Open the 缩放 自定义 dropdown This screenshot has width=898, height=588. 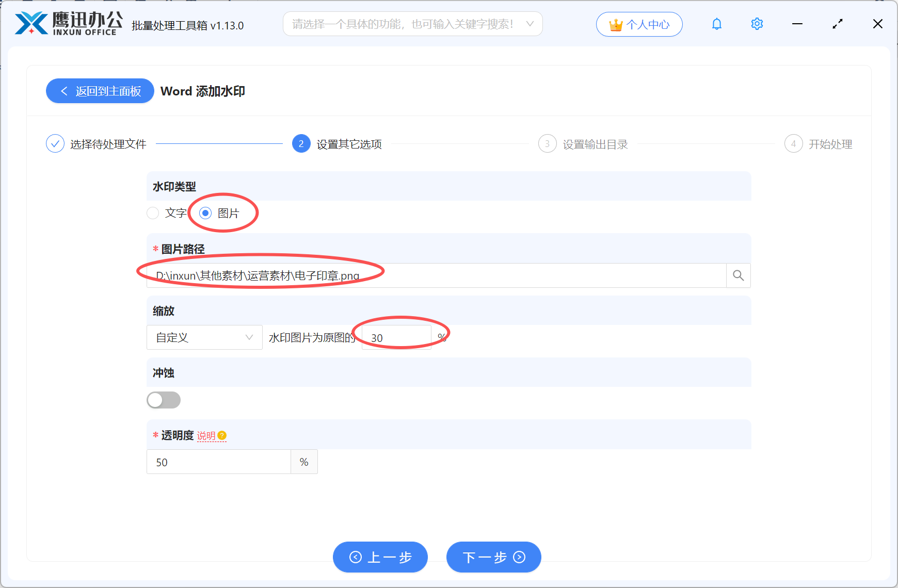pyautogui.click(x=204, y=337)
